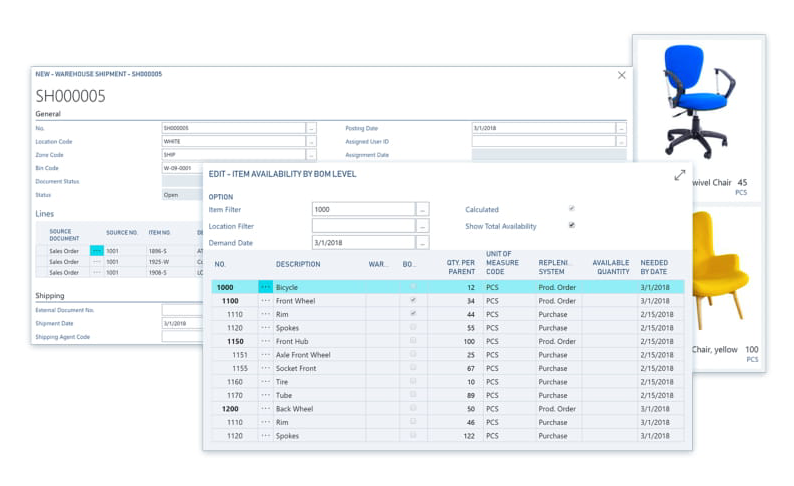Image resolution: width=794 pixels, height=486 pixels.
Task: Open row options for the Bicycle line
Action: (265, 287)
